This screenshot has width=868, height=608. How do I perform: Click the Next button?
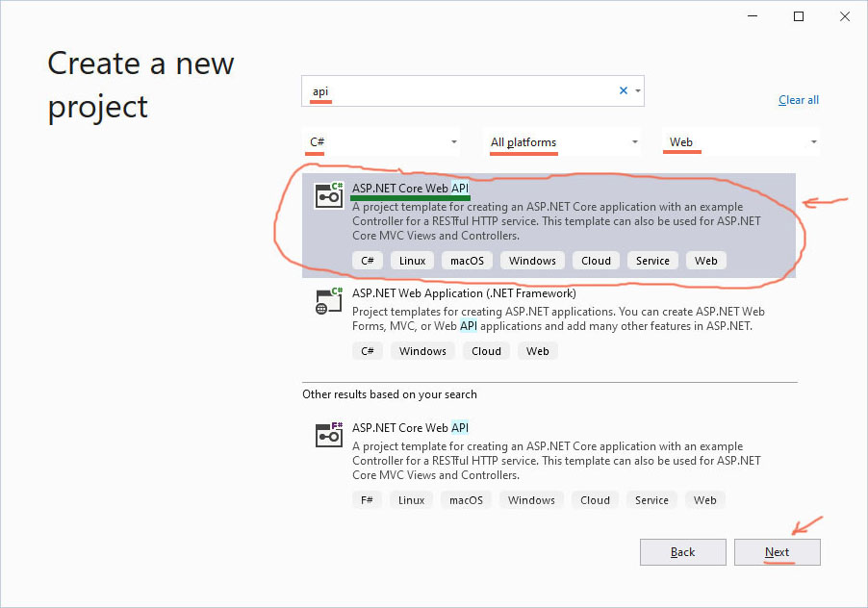point(778,552)
